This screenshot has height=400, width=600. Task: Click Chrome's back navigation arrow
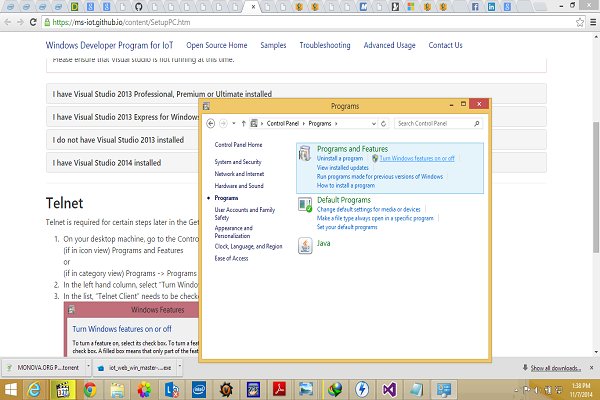pos(8,22)
